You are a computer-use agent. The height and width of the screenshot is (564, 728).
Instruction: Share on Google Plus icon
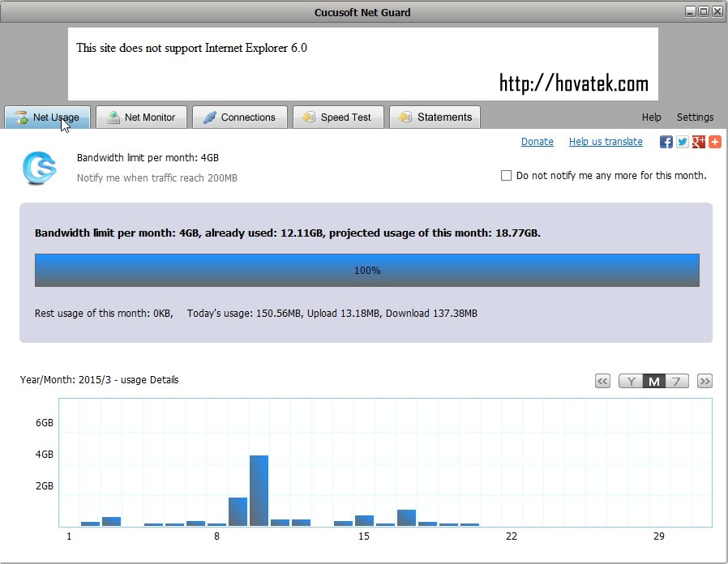[699, 142]
